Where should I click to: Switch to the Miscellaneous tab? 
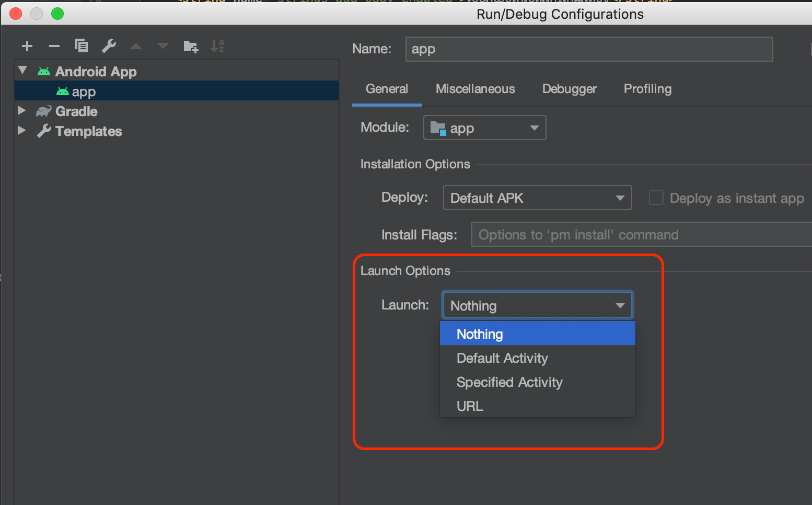[x=475, y=89]
